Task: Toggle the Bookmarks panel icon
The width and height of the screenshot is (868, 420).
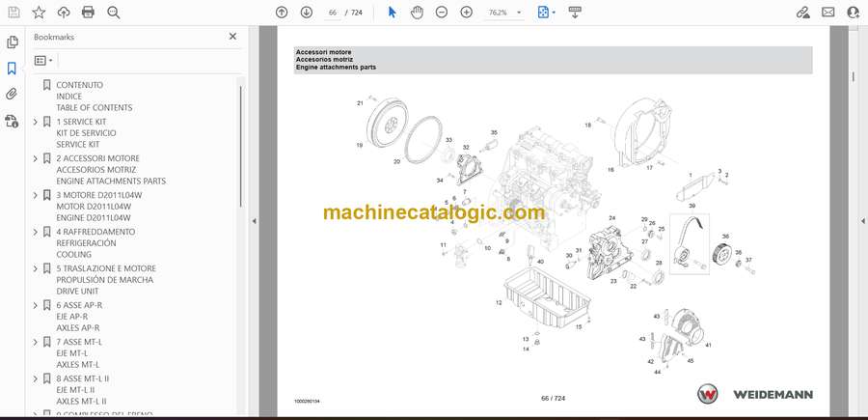Action: tap(12, 69)
